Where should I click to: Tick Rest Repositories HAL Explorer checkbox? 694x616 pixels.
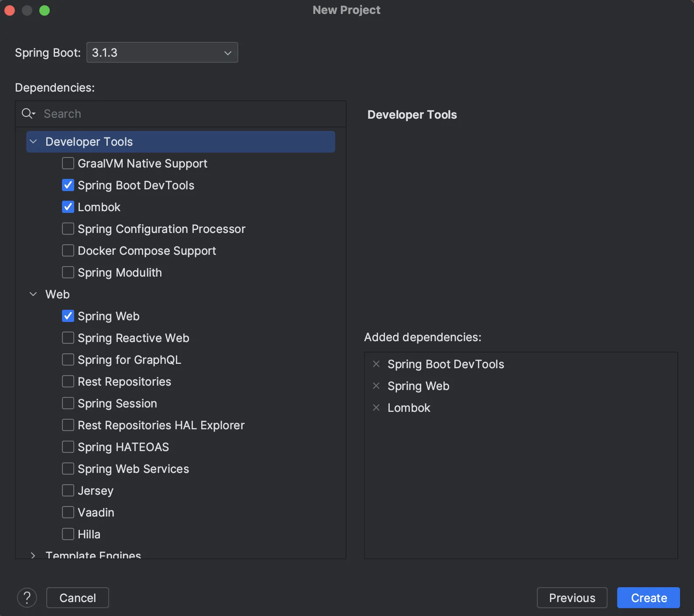click(x=68, y=425)
